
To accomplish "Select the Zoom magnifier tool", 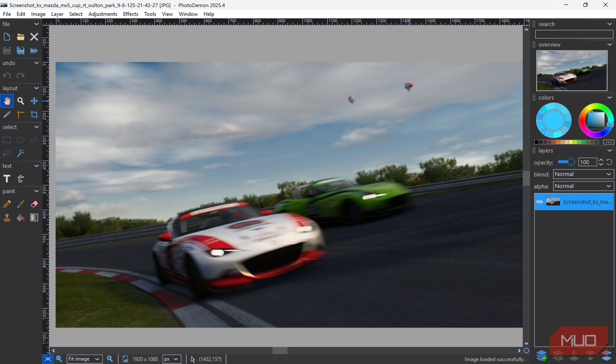I will [x=21, y=101].
